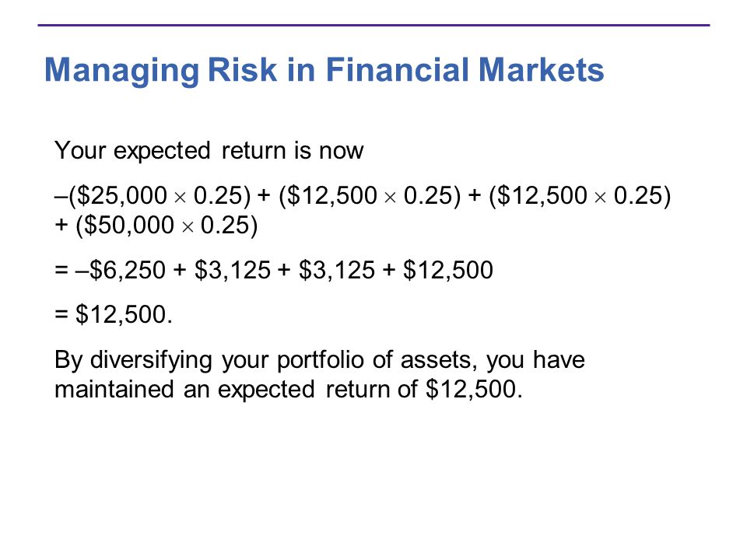Click the third term ($12,500 × 0.25)
Screen dimensions: 747x560
(580, 196)
